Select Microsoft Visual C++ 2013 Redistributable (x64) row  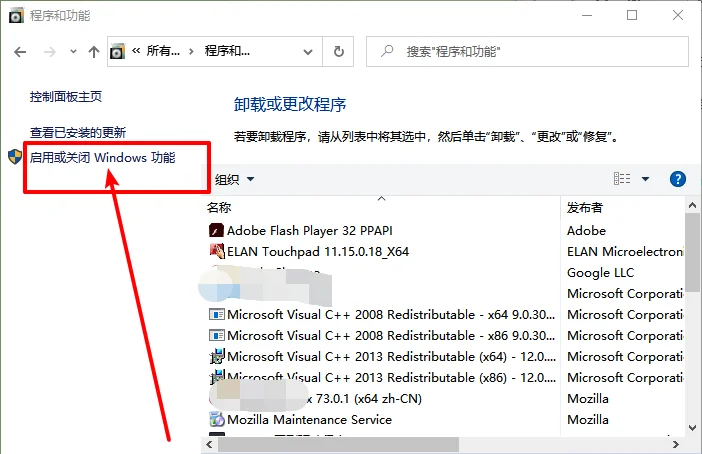click(381, 356)
